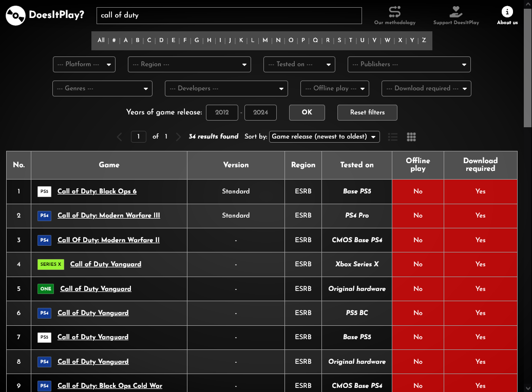Viewport: 532px width, 392px height.
Task: Click the search field containing call of duty
Action: point(230,15)
